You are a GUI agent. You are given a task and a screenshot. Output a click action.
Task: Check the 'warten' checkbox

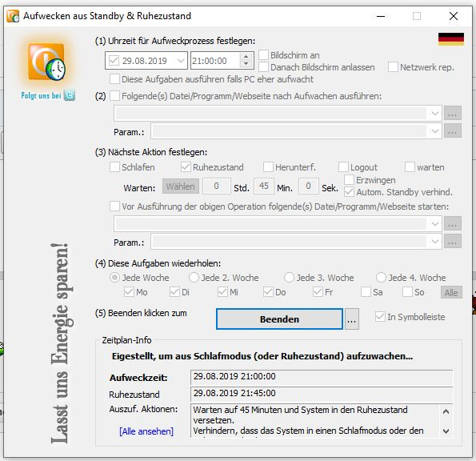[x=410, y=166]
